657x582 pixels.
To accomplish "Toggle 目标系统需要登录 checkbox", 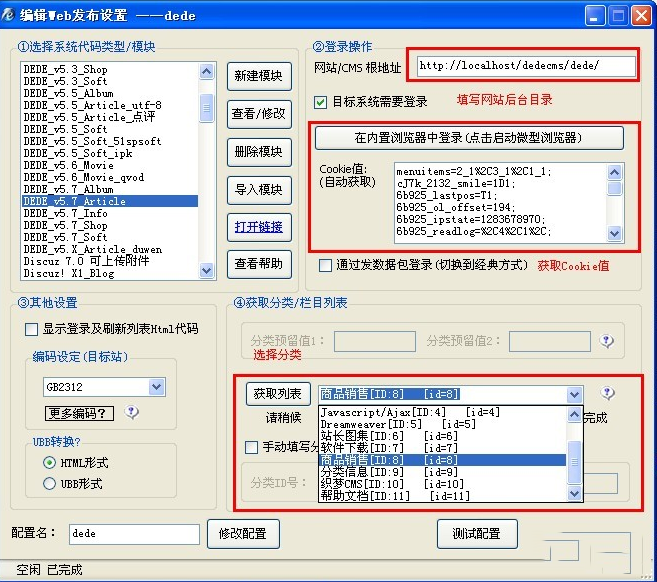I will point(321,101).
